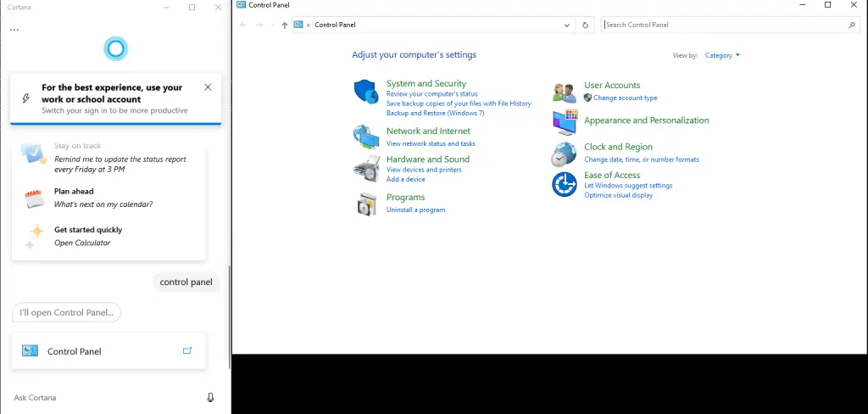Click Switch your sign in to be more productive
868x414 pixels.
coord(114,111)
